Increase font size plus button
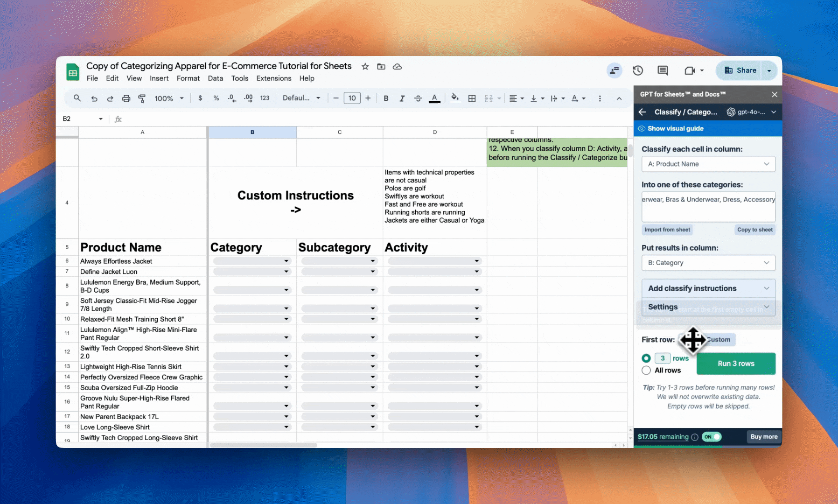 pos(368,98)
